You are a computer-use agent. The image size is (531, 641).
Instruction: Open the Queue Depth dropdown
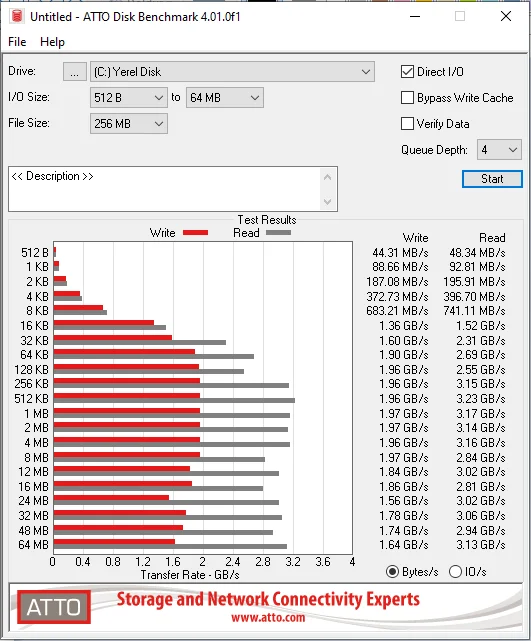coord(499,150)
